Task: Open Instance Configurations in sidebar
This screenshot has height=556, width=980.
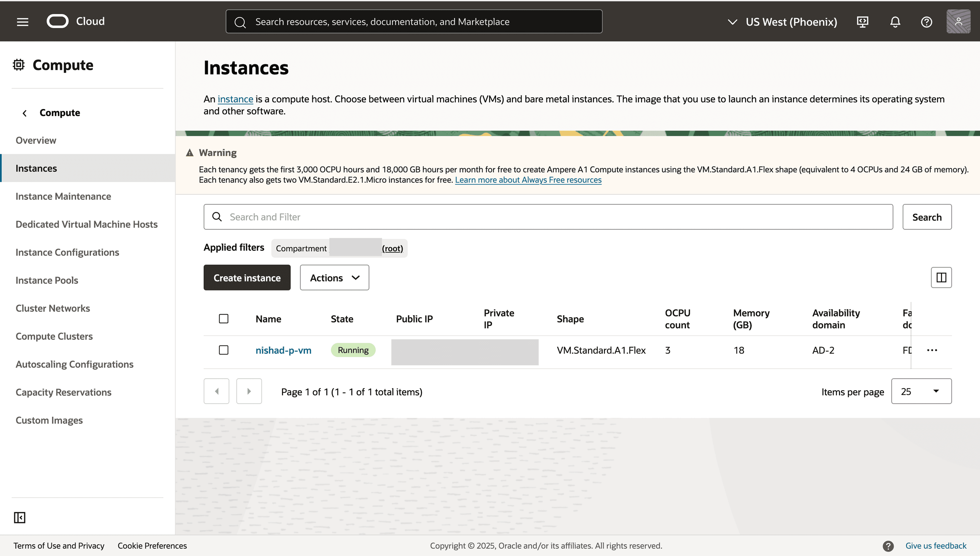Action: (x=67, y=252)
